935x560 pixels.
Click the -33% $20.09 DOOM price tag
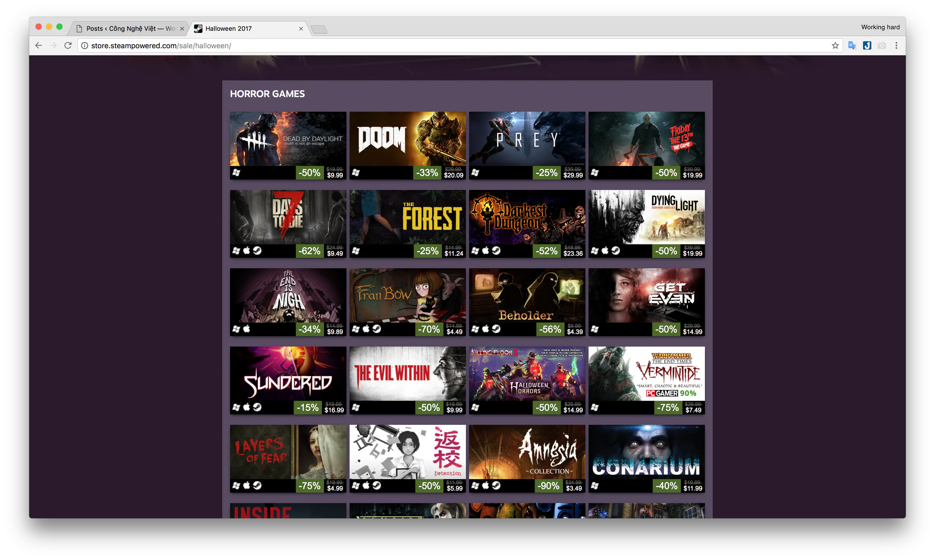coord(439,172)
